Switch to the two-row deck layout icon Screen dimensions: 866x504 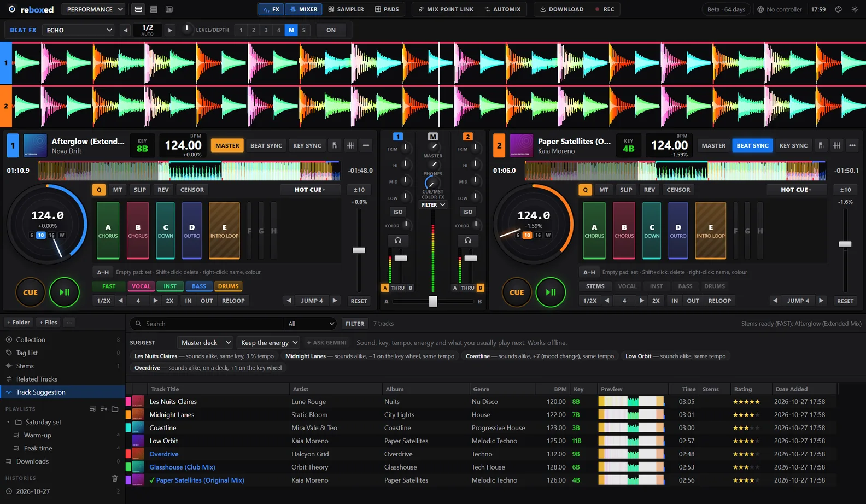click(138, 9)
